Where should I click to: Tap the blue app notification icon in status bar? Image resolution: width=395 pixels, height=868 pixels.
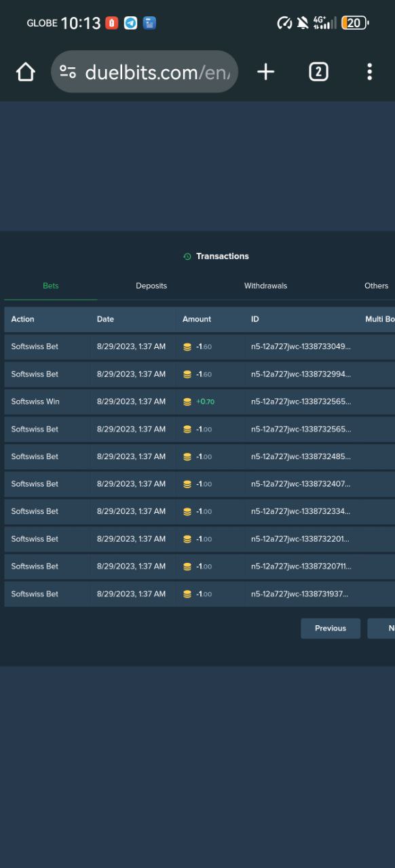pyautogui.click(x=149, y=23)
